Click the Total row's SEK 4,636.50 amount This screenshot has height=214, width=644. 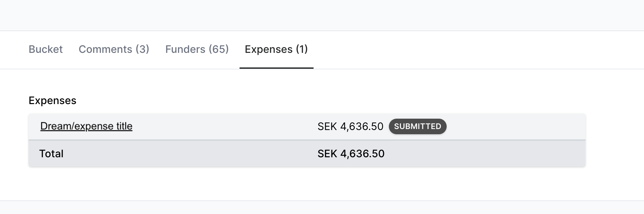coord(351,154)
